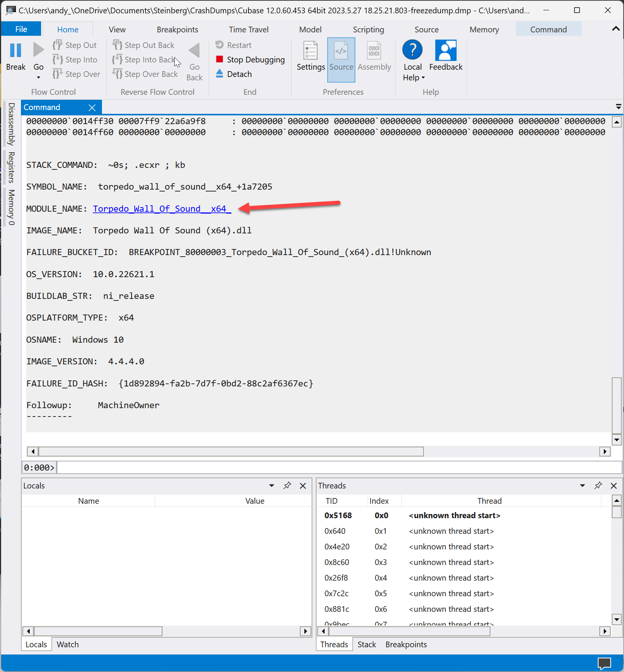The height and width of the screenshot is (672, 624).
Task: Open the Locals panel options dropdown
Action: (x=271, y=486)
